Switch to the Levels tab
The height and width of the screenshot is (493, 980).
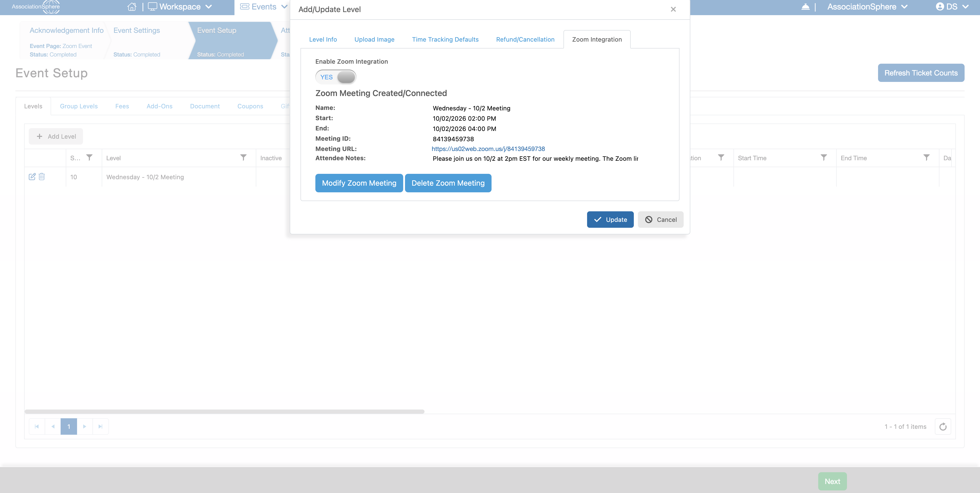[33, 106]
